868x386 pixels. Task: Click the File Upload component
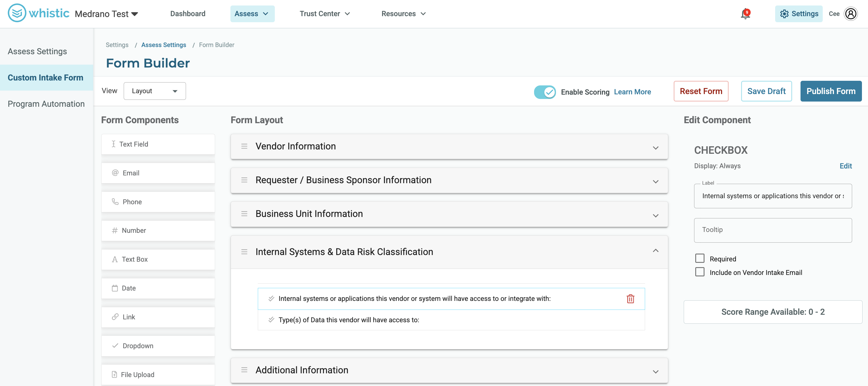point(158,374)
